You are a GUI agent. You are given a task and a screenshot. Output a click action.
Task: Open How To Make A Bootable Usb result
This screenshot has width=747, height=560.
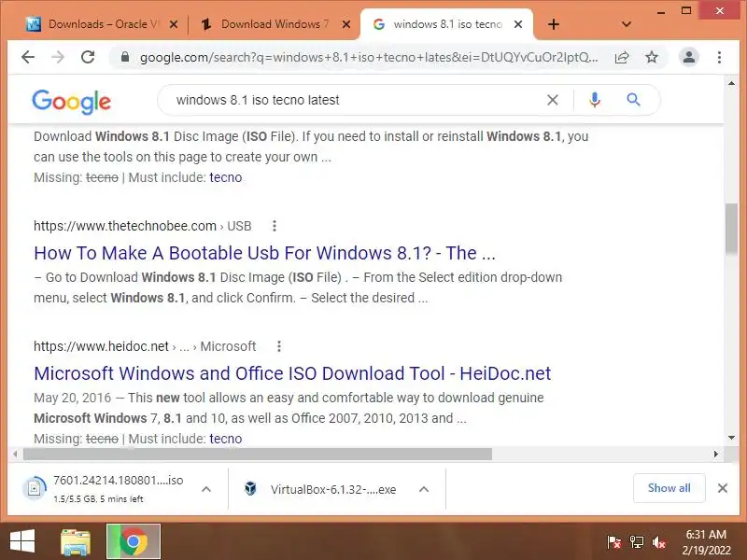point(264,253)
